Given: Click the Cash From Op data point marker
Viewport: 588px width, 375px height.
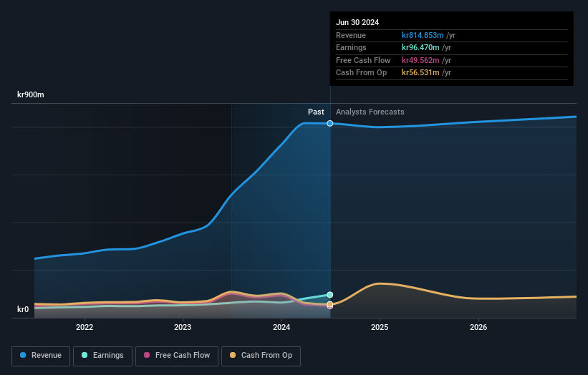Looking at the screenshot, I should (x=330, y=304).
